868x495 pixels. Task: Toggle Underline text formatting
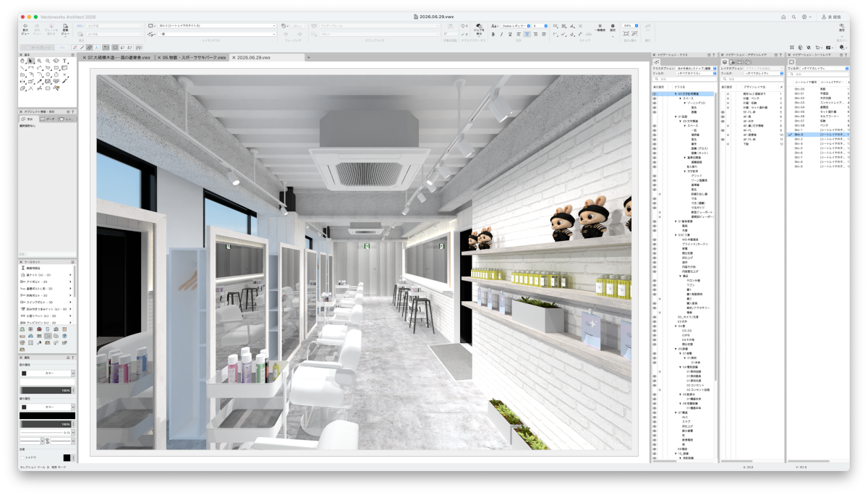509,34
